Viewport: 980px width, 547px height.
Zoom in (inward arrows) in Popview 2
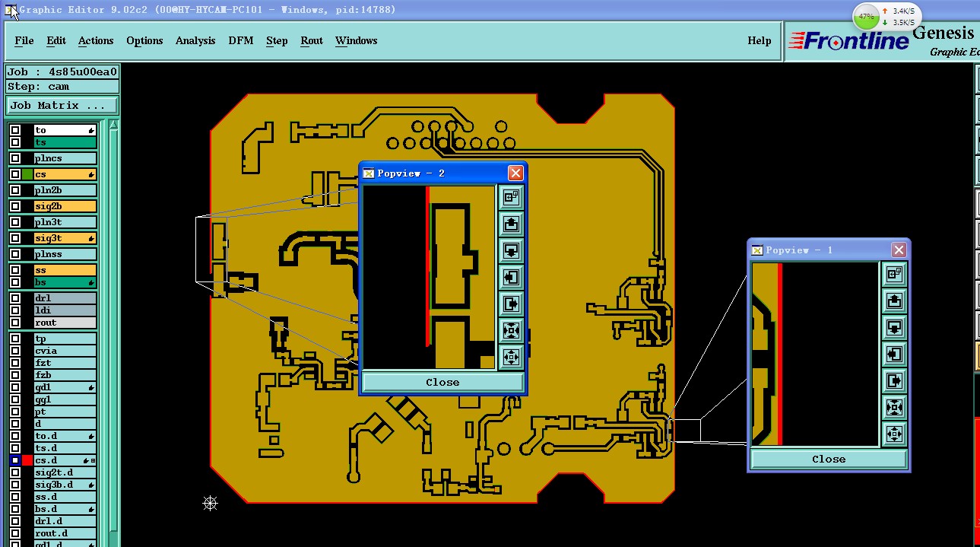(x=511, y=330)
